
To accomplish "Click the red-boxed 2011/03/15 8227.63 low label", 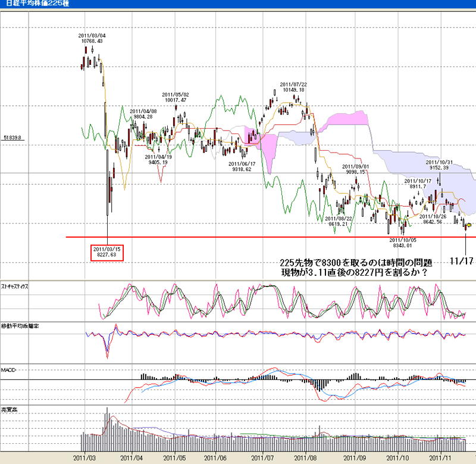I will (107, 252).
